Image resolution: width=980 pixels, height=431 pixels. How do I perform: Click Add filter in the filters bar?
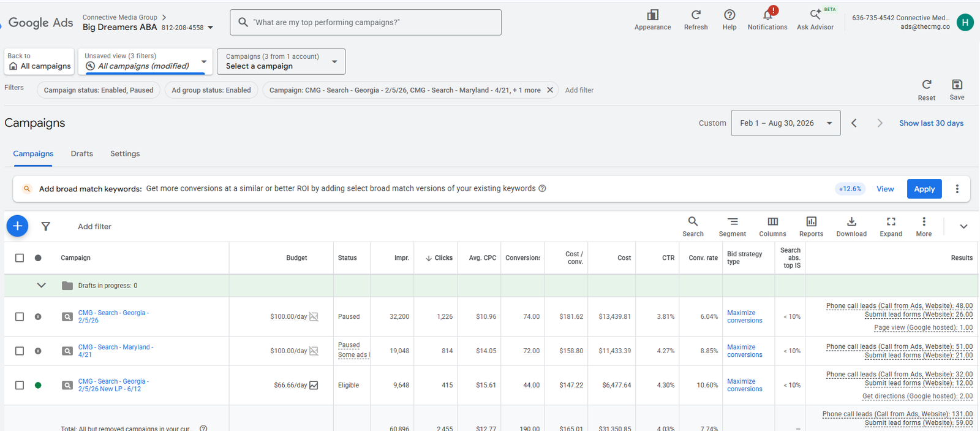coord(579,90)
